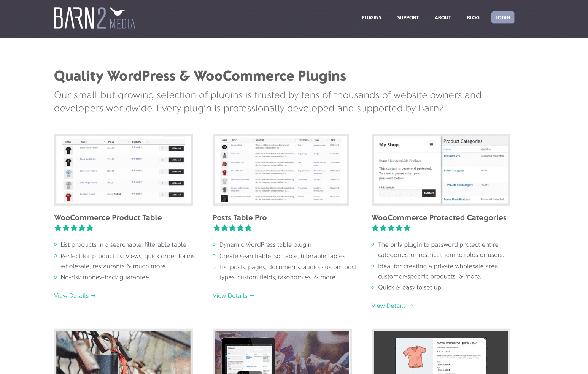Screen dimensions: 588x374
Task: Navigate to the Blog
Action: [473, 17]
